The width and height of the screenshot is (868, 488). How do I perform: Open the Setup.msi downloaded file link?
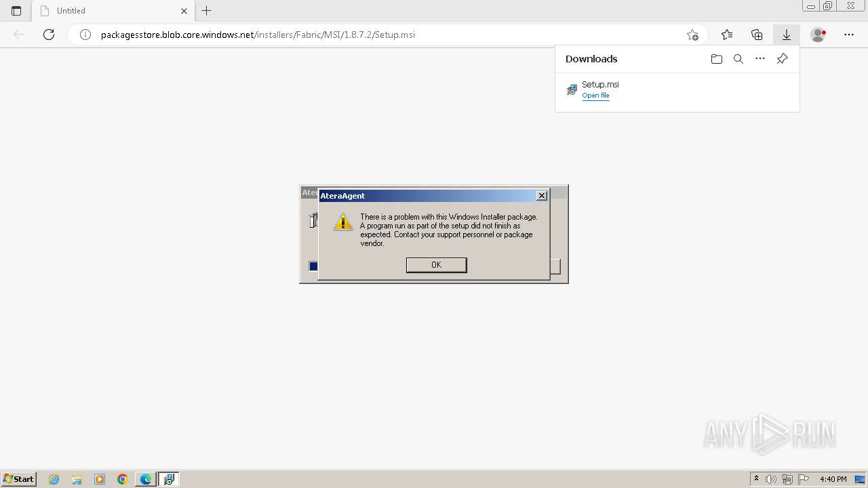tap(595, 96)
